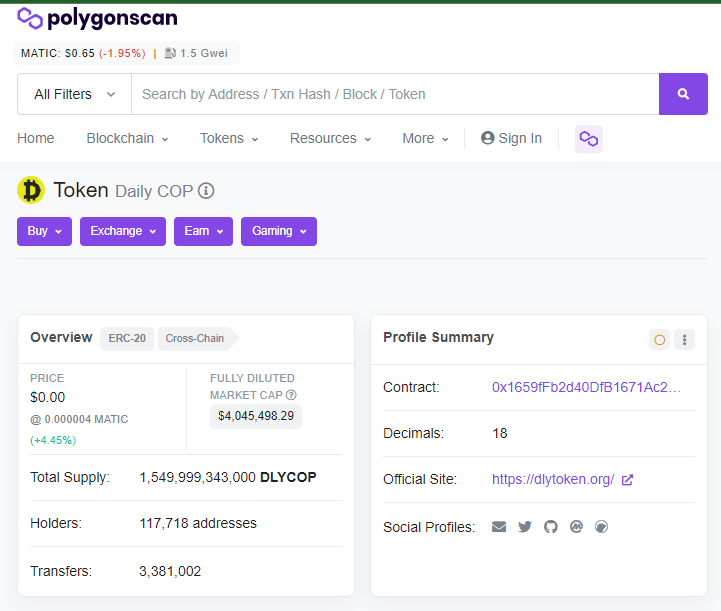This screenshot has height=611, width=721.
Task: Open the Sign In user icon link
Action: (x=511, y=138)
